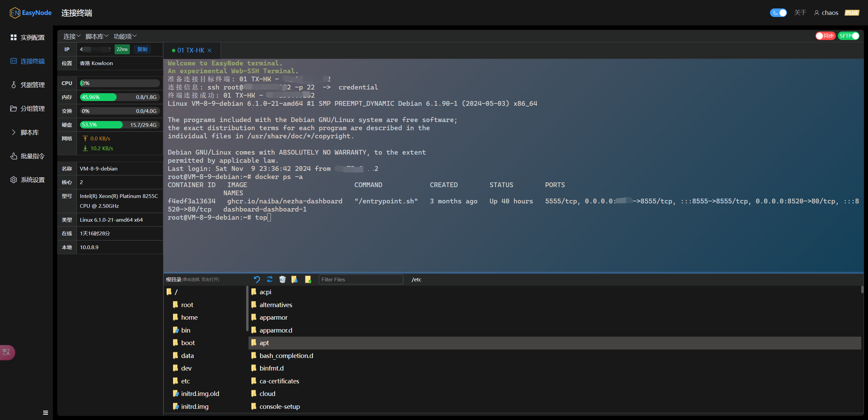Expand the 连接 dropdown menu
Image resolution: width=868 pixels, height=420 pixels.
coord(72,36)
